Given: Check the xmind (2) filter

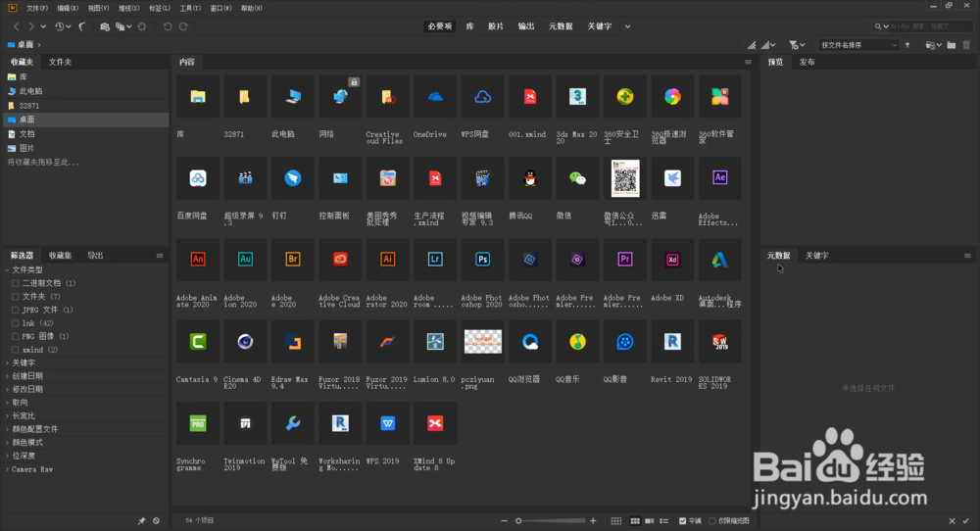Looking at the screenshot, I should [x=15, y=350].
